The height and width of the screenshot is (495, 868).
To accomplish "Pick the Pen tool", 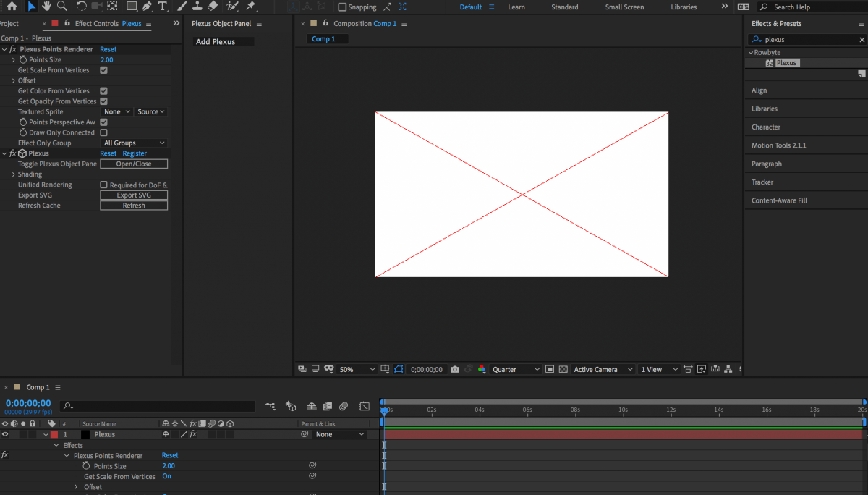I will pyautogui.click(x=148, y=7).
